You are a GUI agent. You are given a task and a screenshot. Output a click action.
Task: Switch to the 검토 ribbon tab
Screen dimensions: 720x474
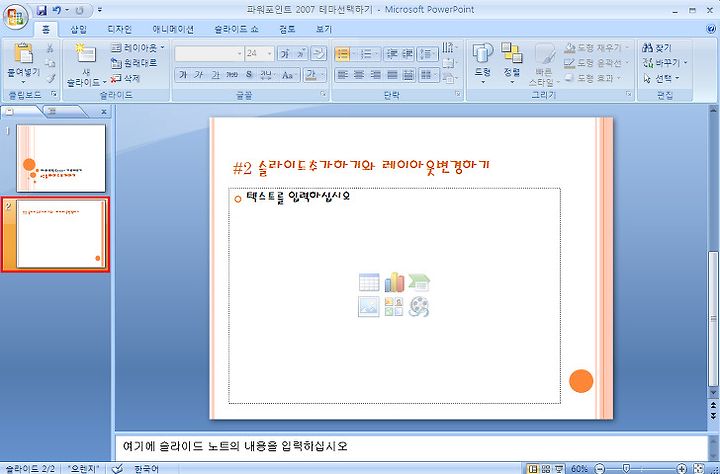point(287,29)
